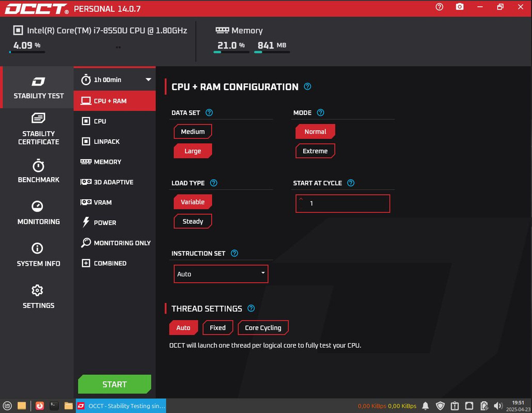Choose Steady load type
This screenshot has height=413, width=532.
tap(193, 221)
